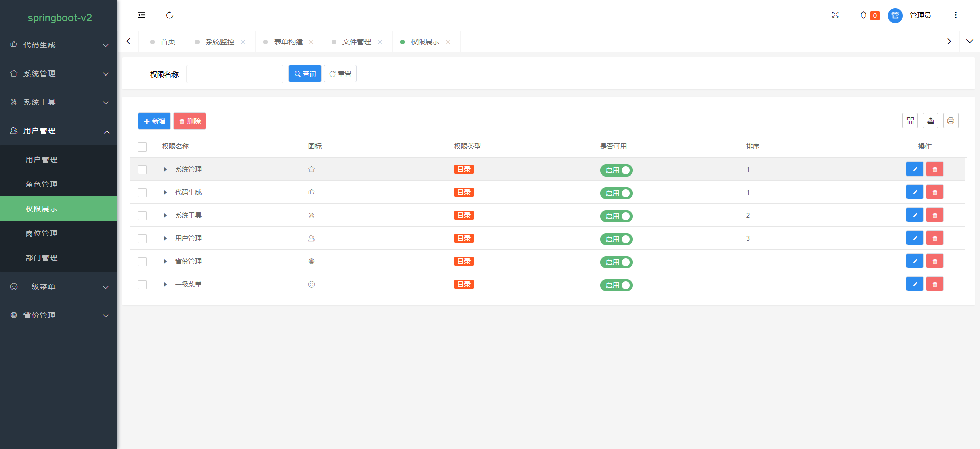Screen dimensions: 980x449
Task: Expand the 省份管理 tree row arrow
Action: (165, 261)
